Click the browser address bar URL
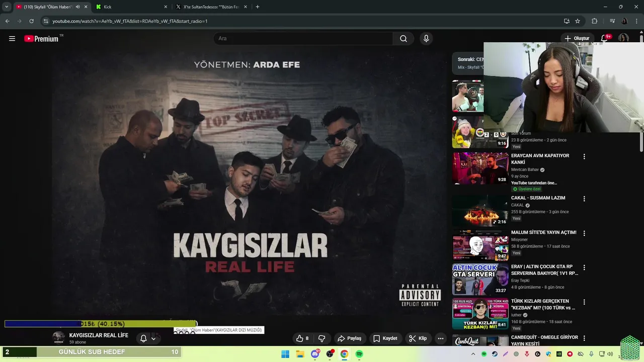 pyautogui.click(x=130, y=21)
